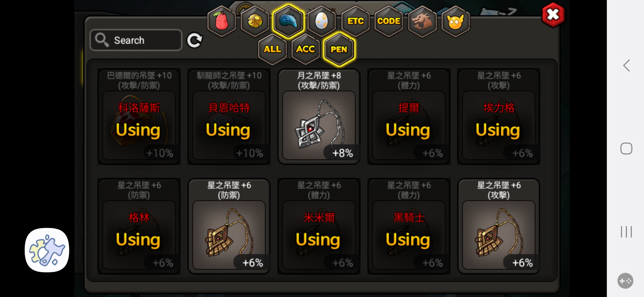Open the brown dragon head category
Viewport: 644px width, 297px height.
[x=422, y=21]
